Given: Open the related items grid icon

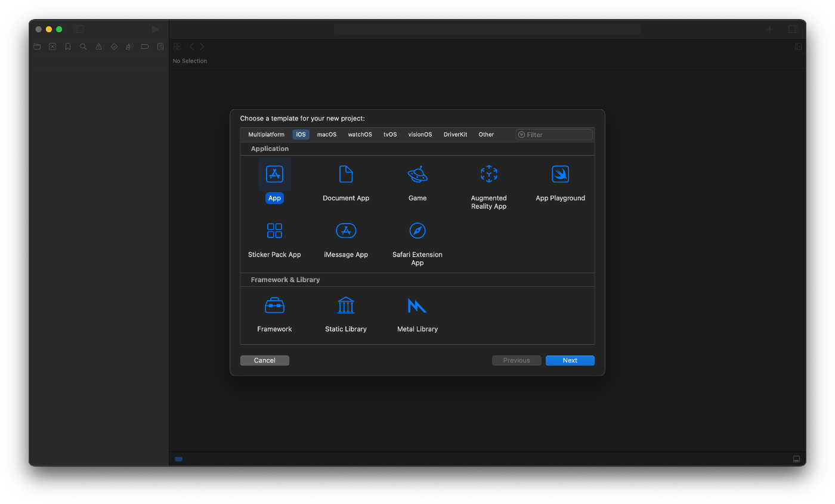Looking at the screenshot, I should (177, 47).
